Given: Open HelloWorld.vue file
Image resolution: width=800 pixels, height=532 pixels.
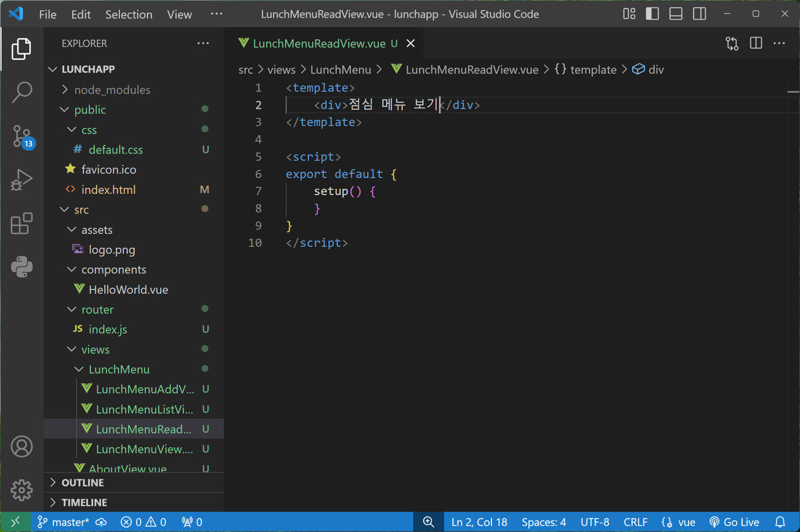Looking at the screenshot, I should coord(134,289).
